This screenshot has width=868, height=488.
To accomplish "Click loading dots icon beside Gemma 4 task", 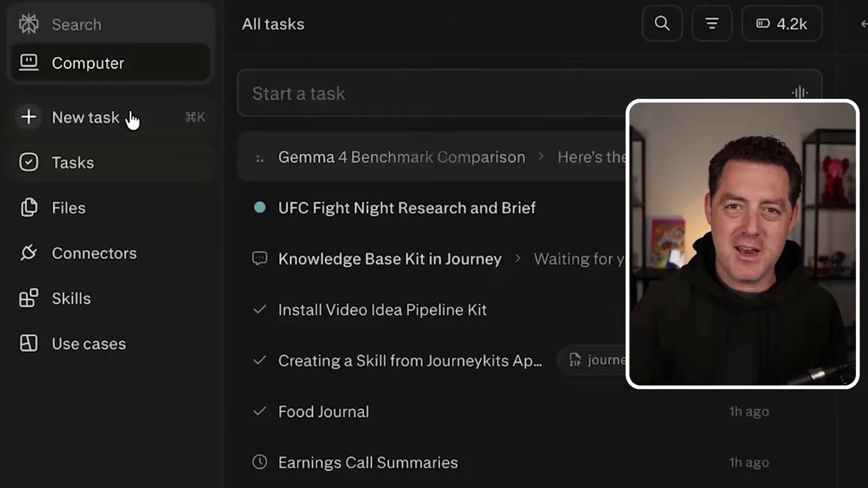I will [x=260, y=158].
